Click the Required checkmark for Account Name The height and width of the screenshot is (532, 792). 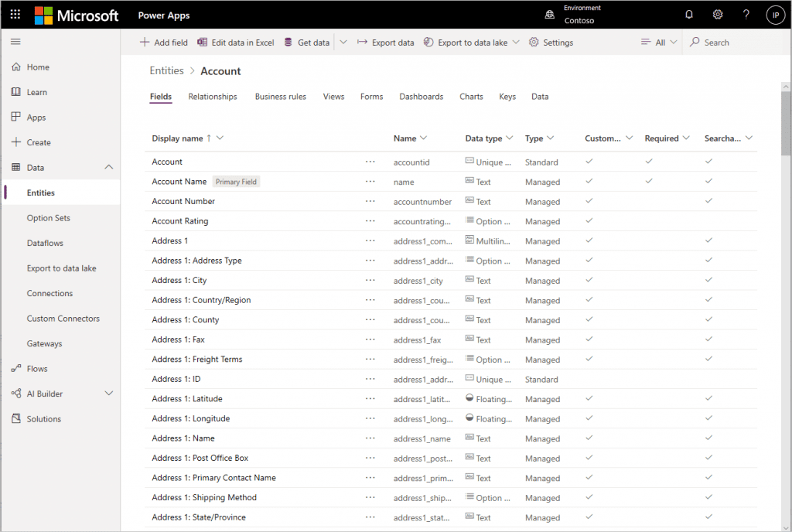(649, 181)
